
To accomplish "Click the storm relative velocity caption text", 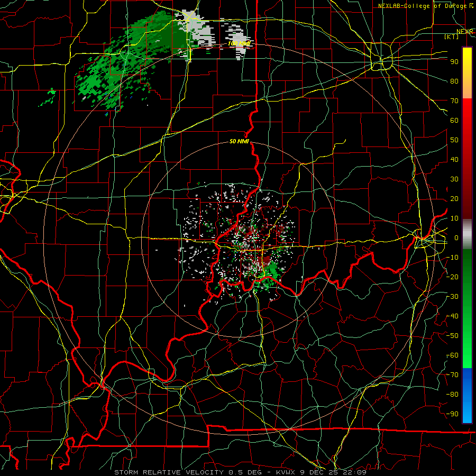I will 240,472.
